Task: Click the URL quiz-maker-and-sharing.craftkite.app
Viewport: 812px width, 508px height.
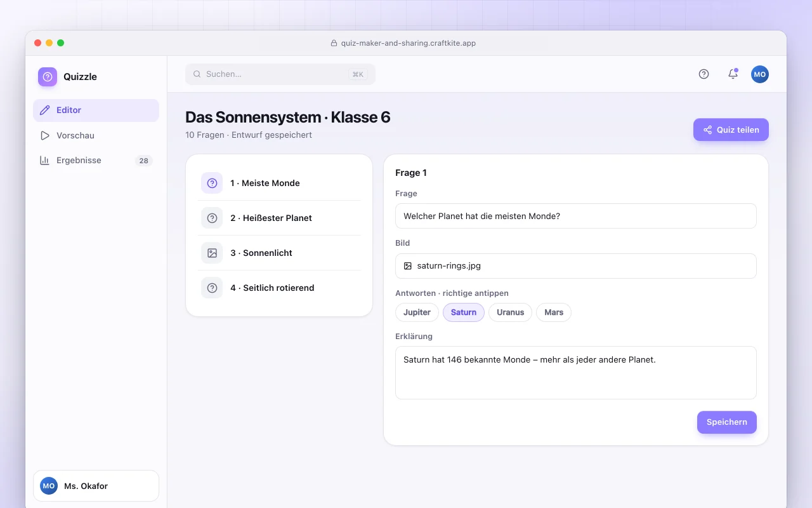Action: coord(408,43)
